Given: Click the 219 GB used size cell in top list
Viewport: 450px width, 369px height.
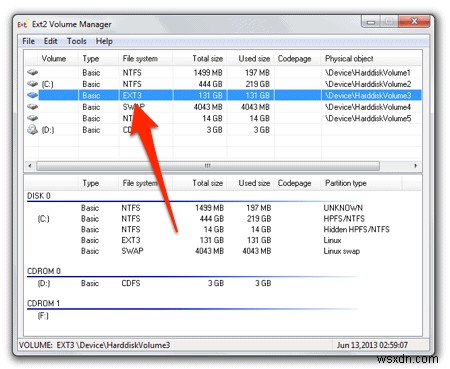Looking at the screenshot, I should pyautogui.click(x=257, y=84).
